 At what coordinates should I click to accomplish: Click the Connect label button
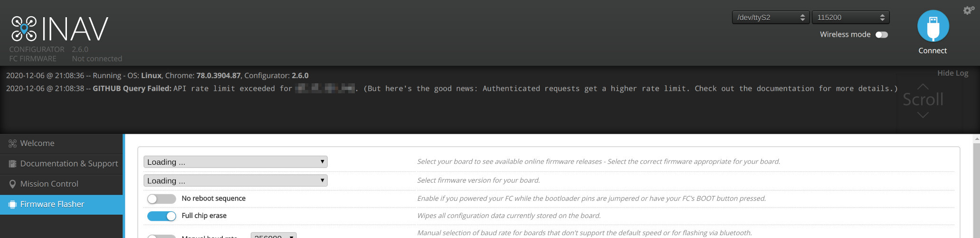point(932,50)
